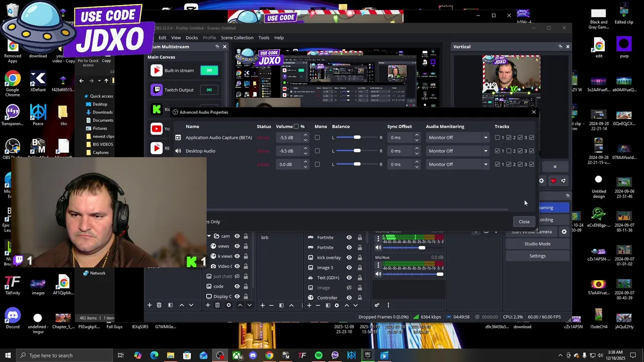Screen dimensions: 644x362
Task: Hide the Text (GDI+) source
Action: point(349,278)
